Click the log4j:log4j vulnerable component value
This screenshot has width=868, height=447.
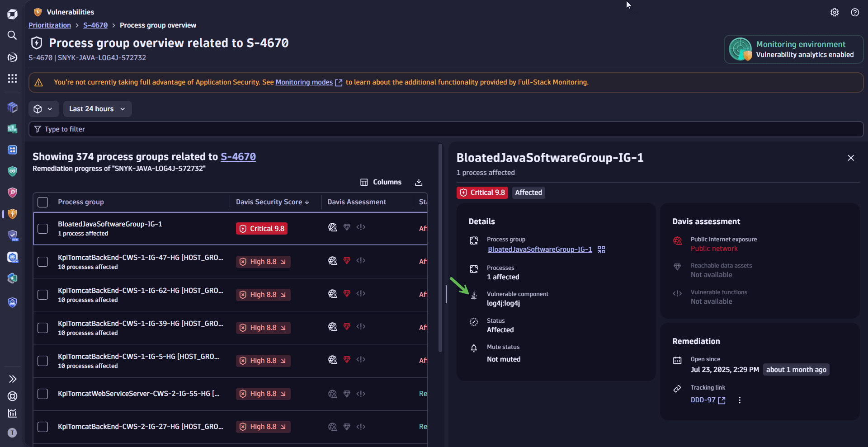(503, 303)
